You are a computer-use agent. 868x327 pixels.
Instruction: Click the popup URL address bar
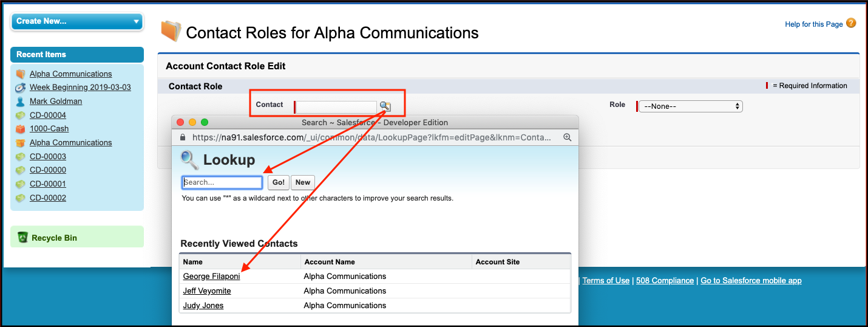(x=371, y=137)
